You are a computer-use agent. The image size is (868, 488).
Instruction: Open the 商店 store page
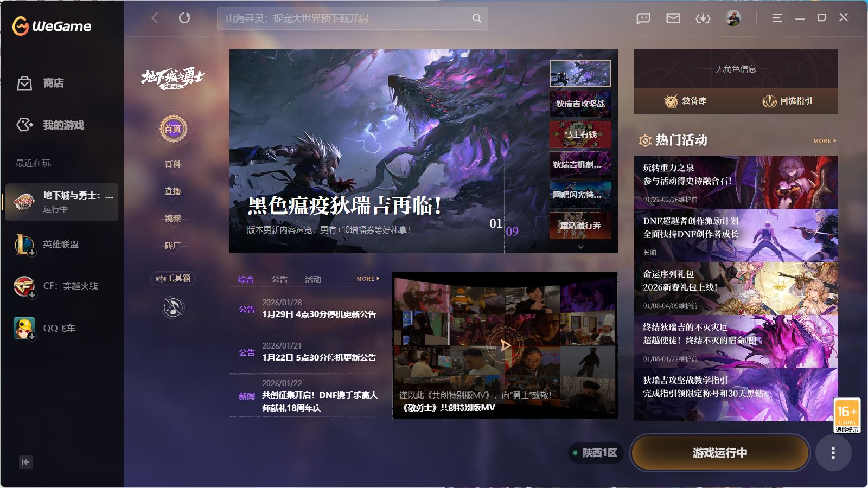(x=53, y=83)
